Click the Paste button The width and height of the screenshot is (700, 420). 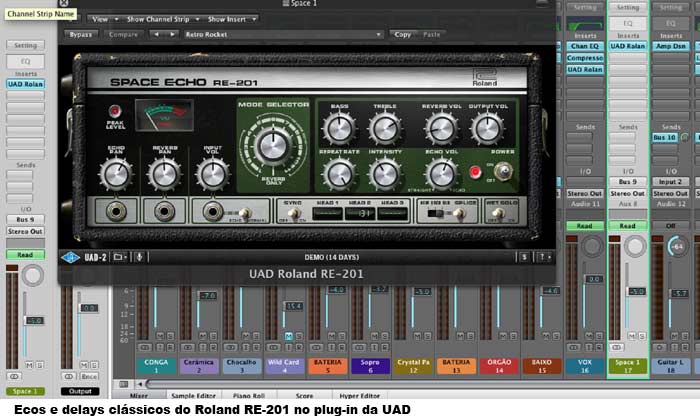[431, 34]
